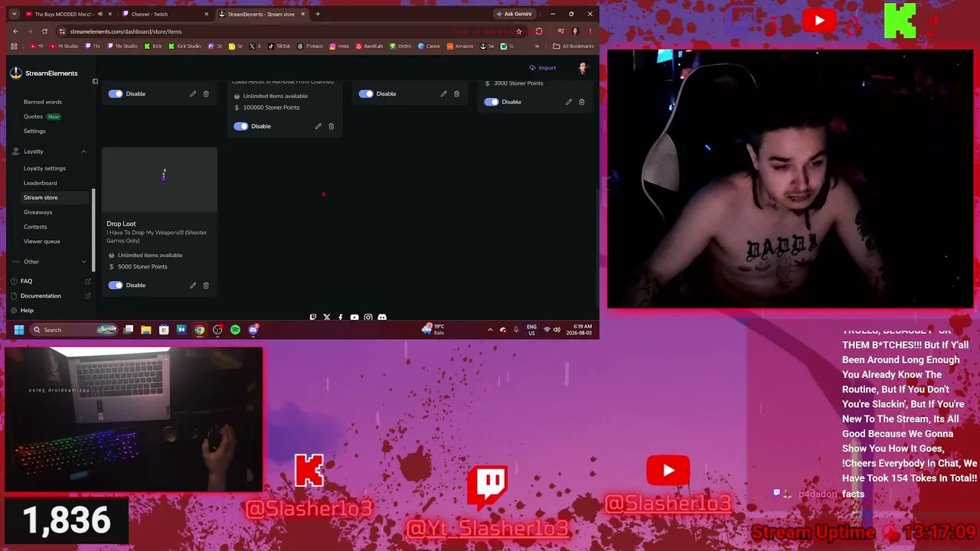The width and height of the screenshot is (980, 551).
Task: Select the StreamElements - Stream store tab
Action: point(262,14)
